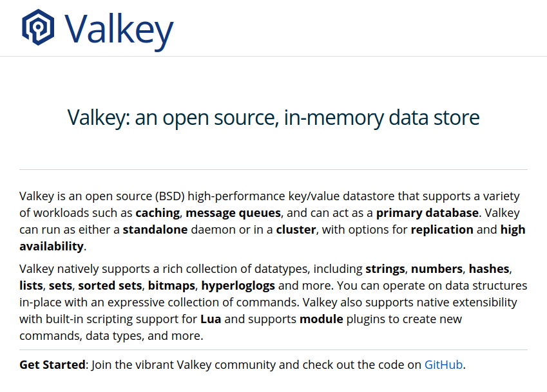Viewport: 547px width, 392px height.
Task: Click the bold "Get Started" label
Action: tap(52, 364)
